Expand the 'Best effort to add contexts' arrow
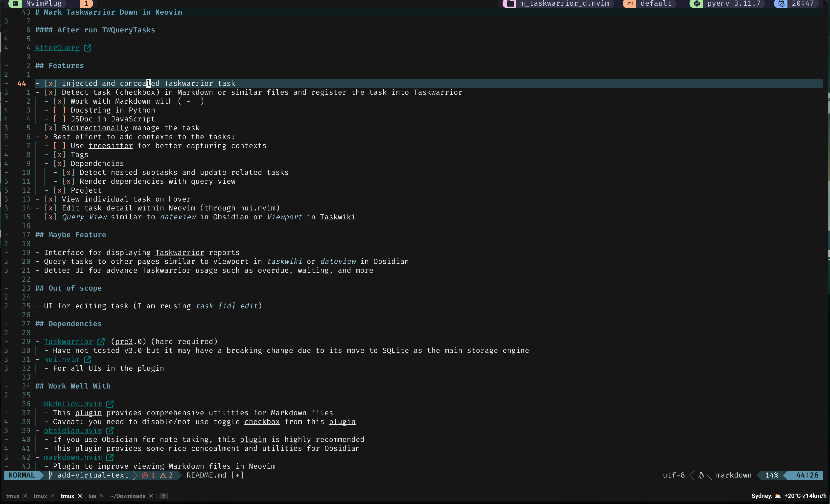 click(x=46, y=137)
